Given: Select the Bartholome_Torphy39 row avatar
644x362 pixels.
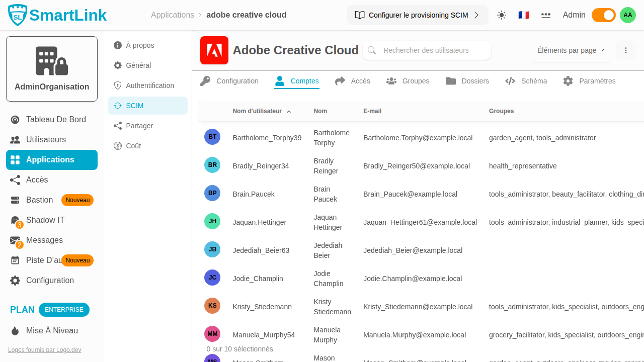Looking at the screenshot, I should coord(212,137).
